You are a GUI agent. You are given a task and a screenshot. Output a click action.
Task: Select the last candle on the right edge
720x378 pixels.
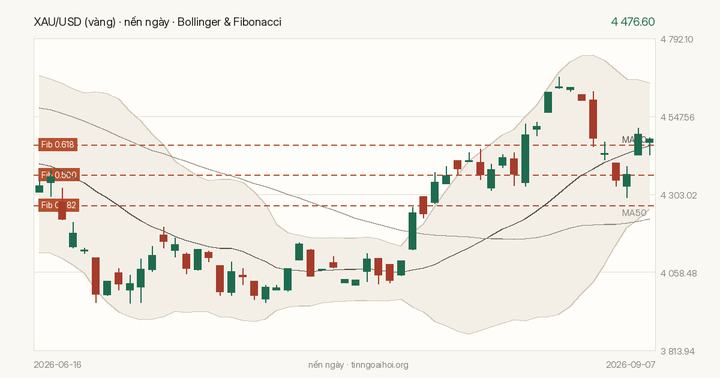click(650, 142)
